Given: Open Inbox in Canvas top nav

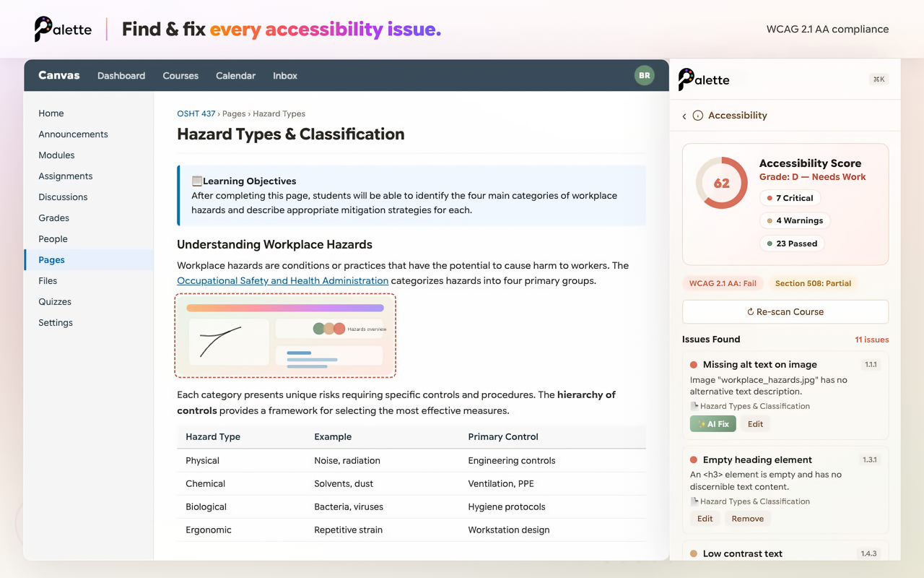Looking at the screenshot, I should [285, 76].
